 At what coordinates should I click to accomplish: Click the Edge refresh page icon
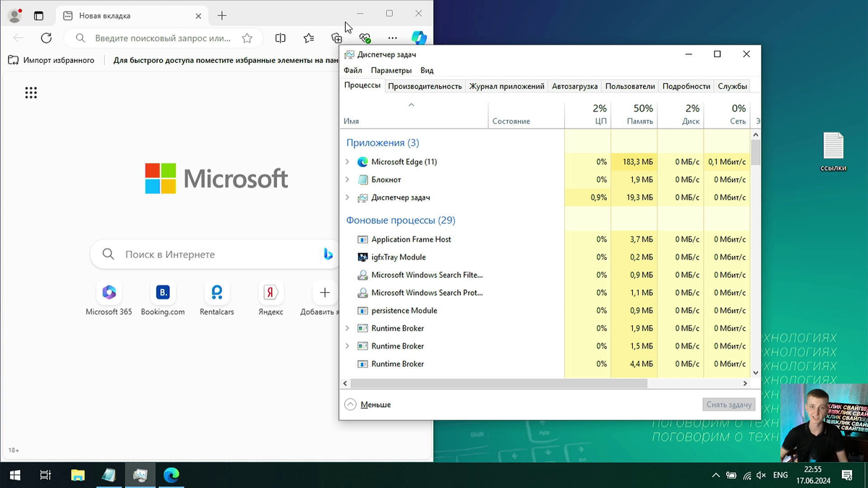tap(46, 38)
